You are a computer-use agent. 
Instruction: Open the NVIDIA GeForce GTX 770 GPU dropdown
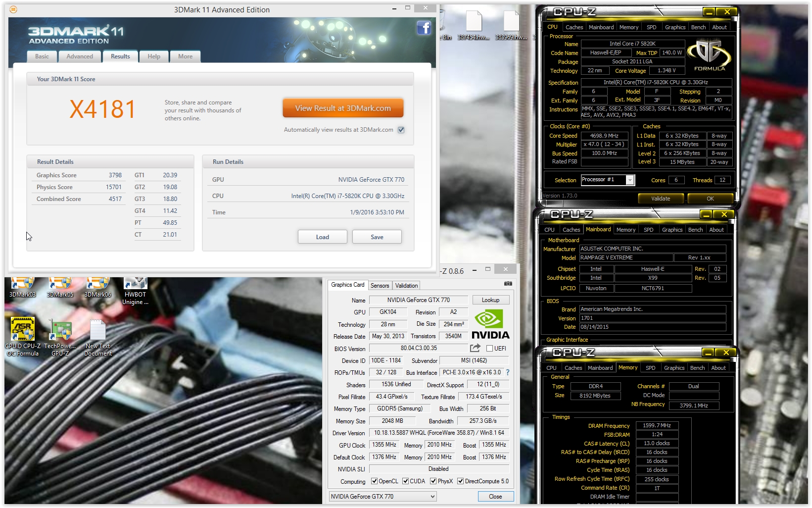(x=382, y=497)
